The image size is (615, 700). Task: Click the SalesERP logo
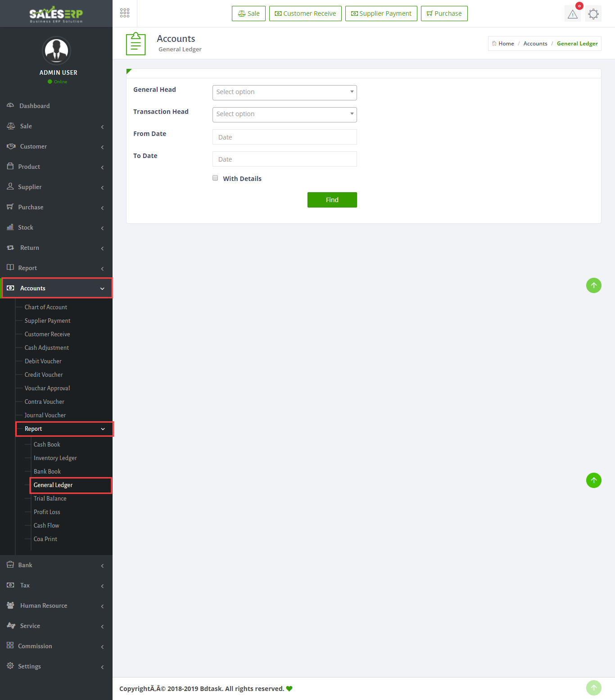(56, 14)
